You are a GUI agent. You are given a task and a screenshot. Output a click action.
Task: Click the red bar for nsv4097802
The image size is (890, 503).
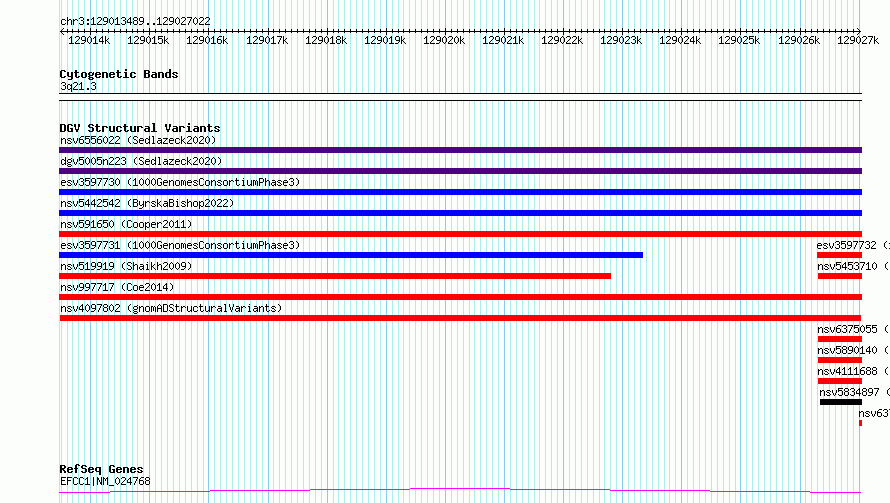[x=460, y=318]
